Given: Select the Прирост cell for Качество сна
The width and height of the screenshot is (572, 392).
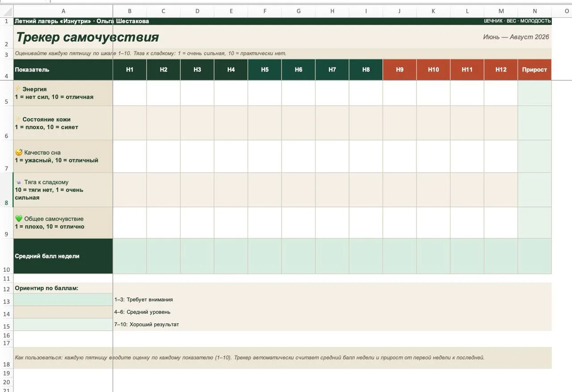Looking at the screenshot, I should [534, 156].
